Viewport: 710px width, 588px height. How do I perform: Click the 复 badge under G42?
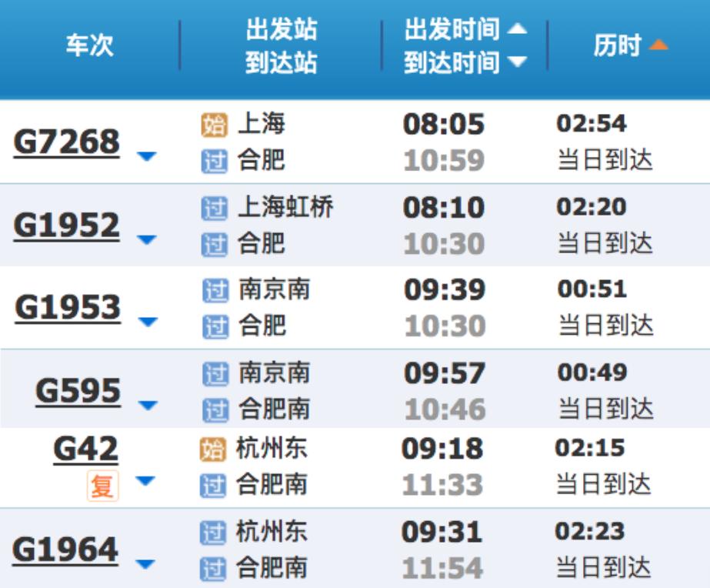click(x=103, y=486)
